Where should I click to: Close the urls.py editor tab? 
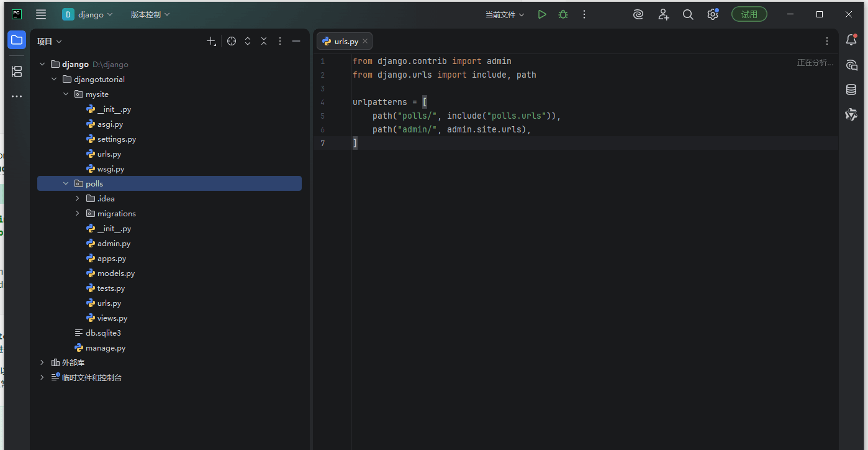pyautogui.click(x=366, y=41)
